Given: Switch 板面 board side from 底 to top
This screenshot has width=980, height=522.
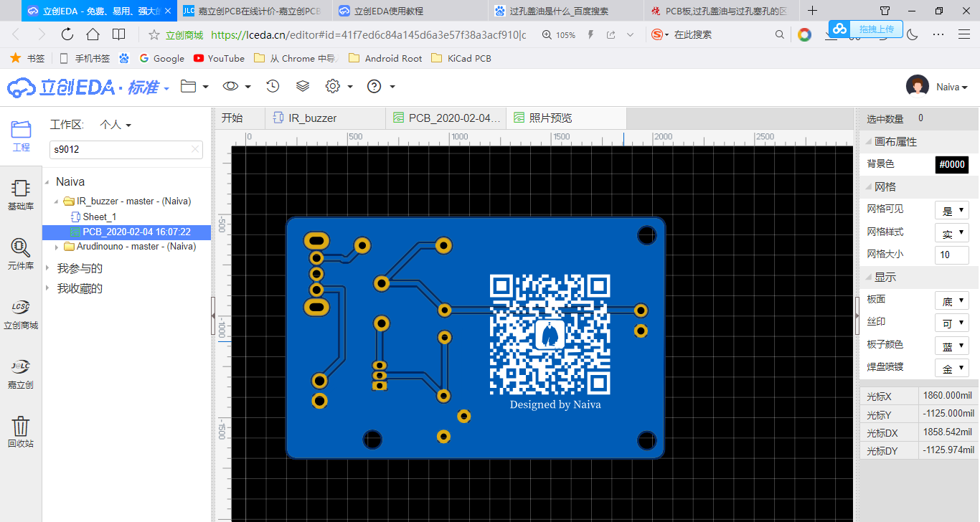Looking at the screenshot, I should (952, 300).
